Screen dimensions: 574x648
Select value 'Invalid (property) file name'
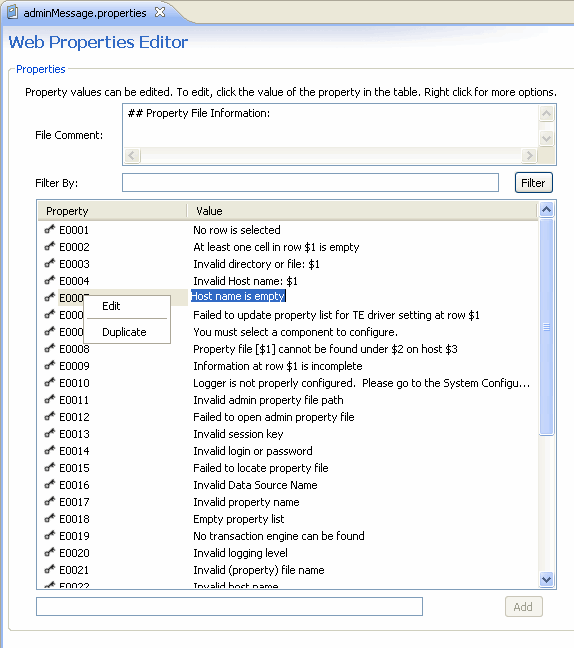pyautogui.click(x=259, y=570)
